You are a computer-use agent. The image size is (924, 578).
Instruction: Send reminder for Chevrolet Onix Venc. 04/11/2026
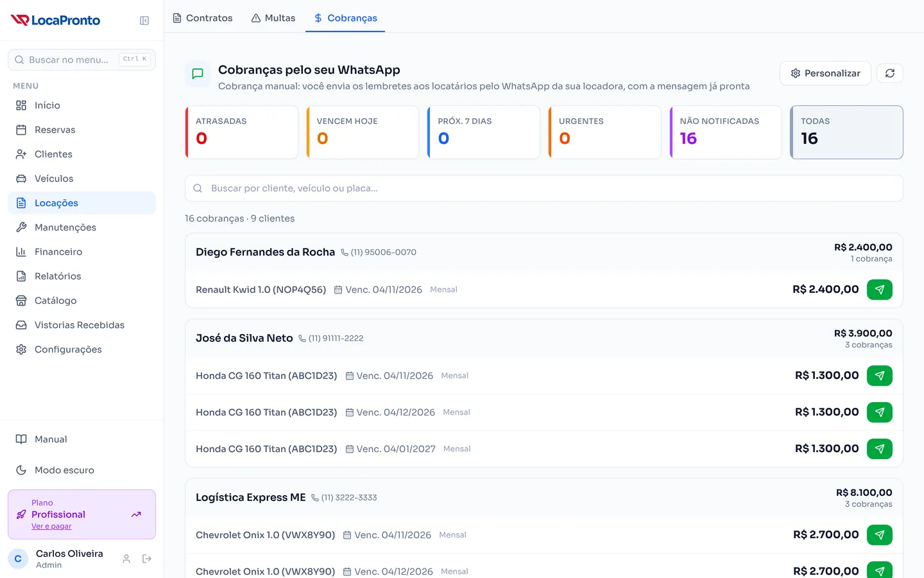[x=880, y=535]
